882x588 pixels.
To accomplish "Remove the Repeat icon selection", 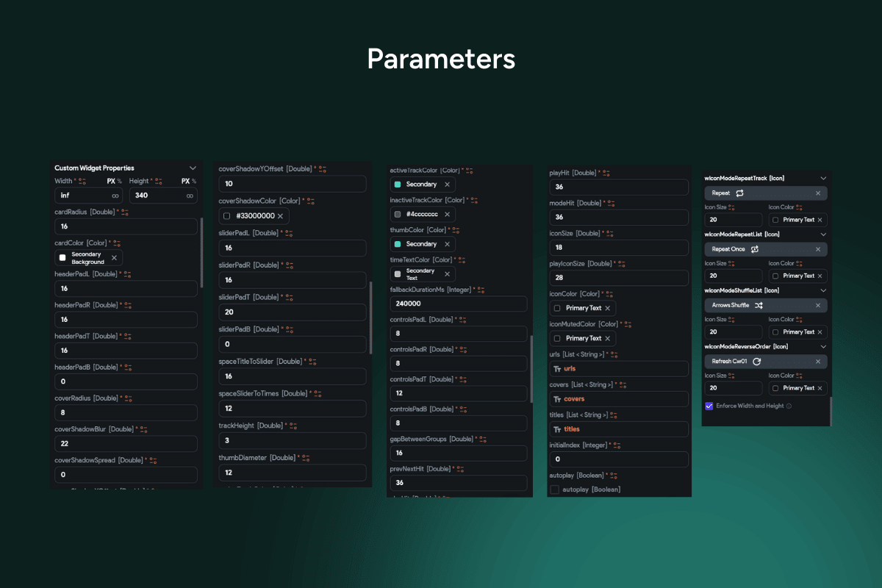I will point(817,193).
